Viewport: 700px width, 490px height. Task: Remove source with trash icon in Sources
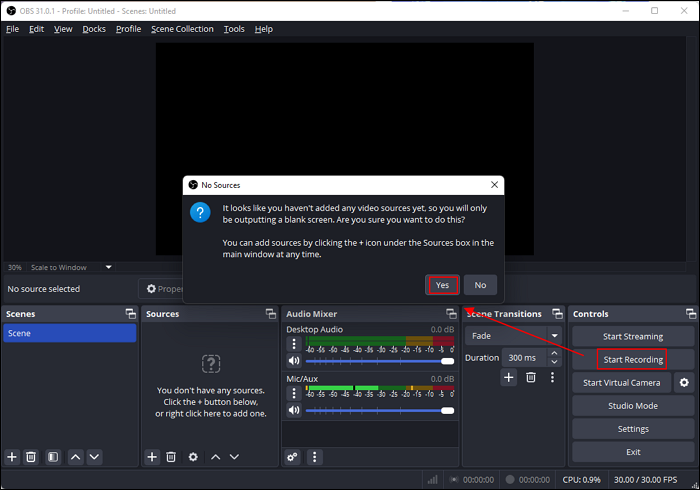[171, 457]
